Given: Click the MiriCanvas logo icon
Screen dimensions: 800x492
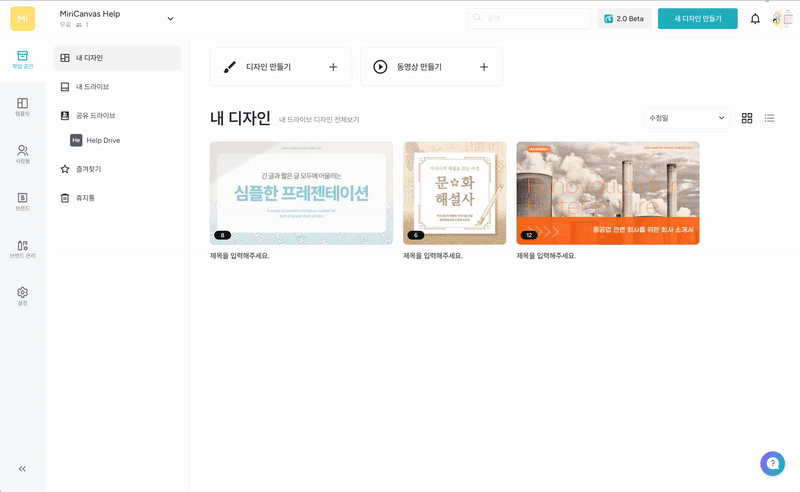Looking at the screenshot, I should (22, 19).
